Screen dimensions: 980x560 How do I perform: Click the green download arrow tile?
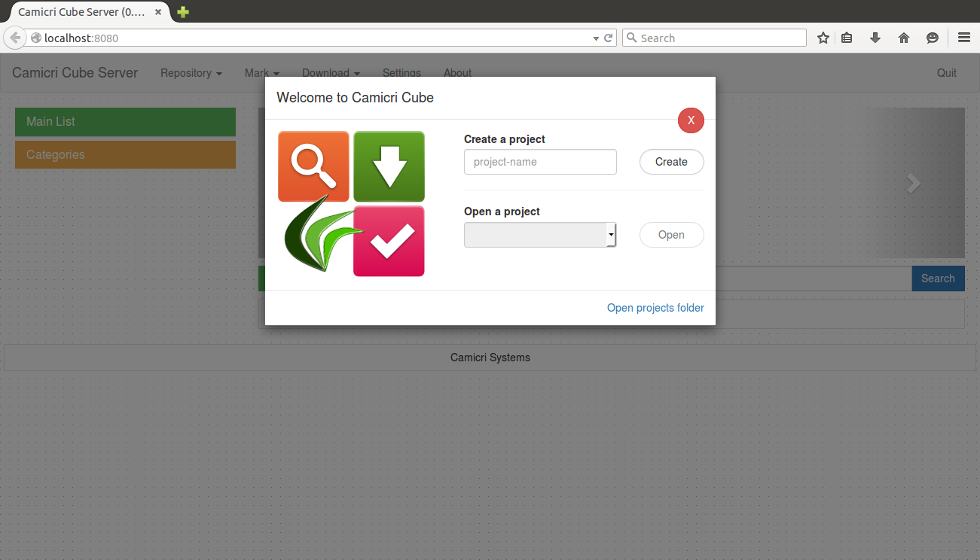pos(389,166)
